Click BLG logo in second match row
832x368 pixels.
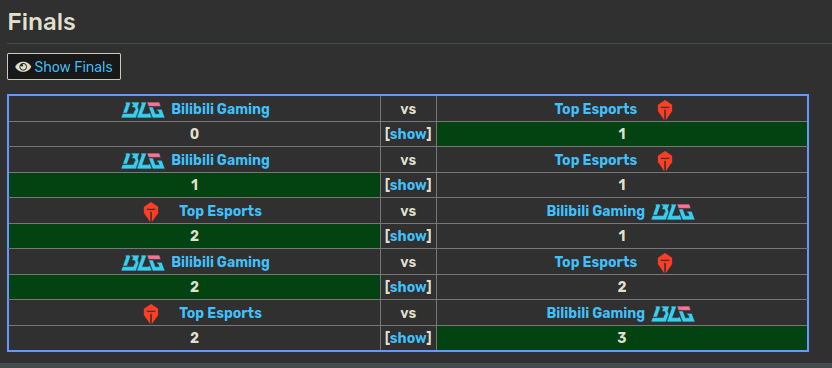click(x=143, y=161)
